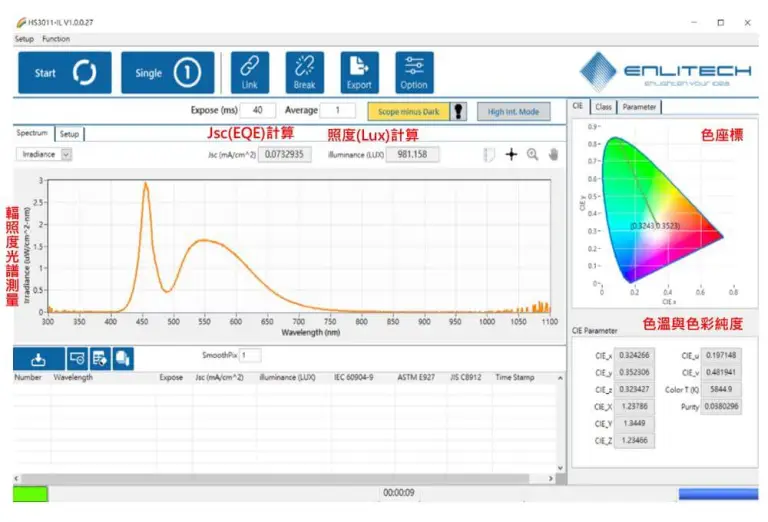Click the Average input field

[337, 110]
